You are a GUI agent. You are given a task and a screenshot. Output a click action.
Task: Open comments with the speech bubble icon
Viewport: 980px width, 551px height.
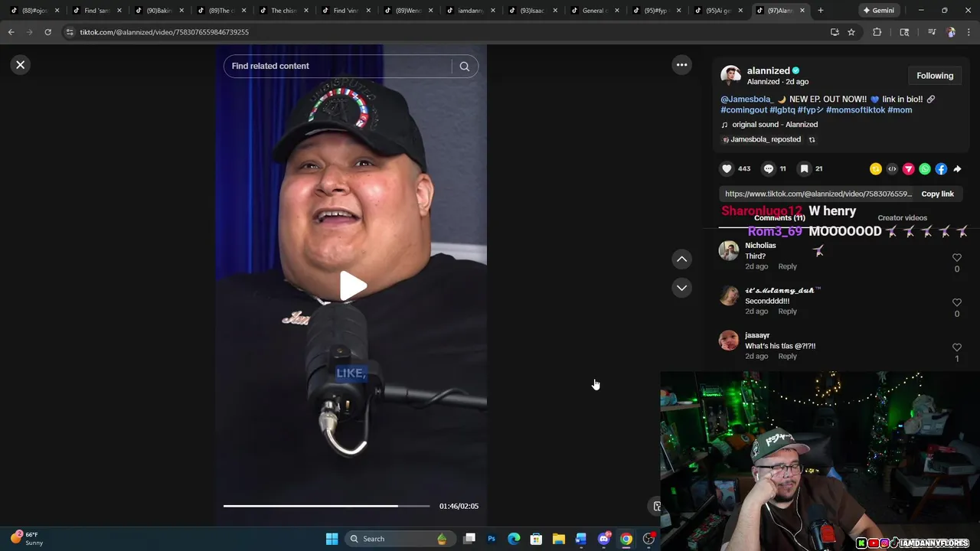pos(769,168)
